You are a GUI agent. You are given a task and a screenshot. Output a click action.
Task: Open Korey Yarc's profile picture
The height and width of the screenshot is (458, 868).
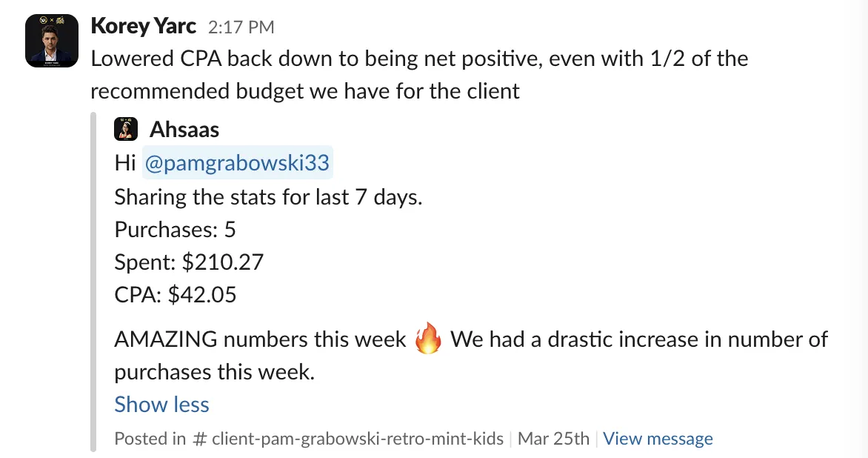tap(52, 41)
